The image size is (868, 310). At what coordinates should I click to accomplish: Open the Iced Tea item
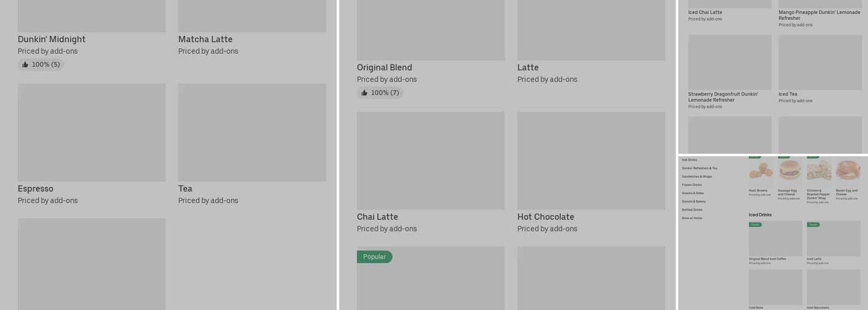point(820,69)
